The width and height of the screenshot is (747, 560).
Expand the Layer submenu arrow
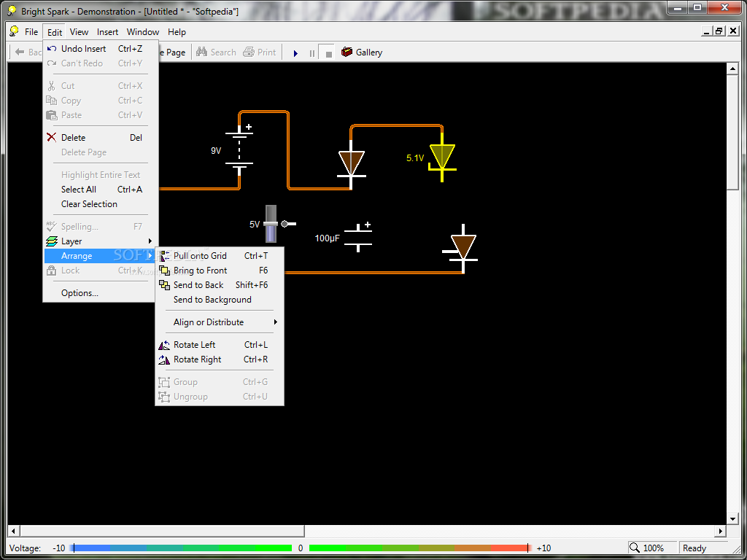[x=150, y=241]
